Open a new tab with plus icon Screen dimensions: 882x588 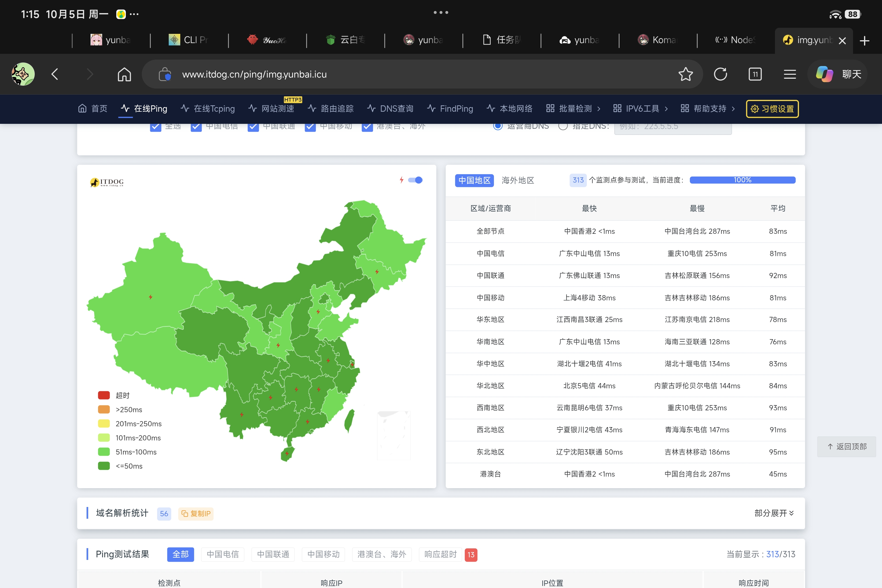tap(865, 40)
